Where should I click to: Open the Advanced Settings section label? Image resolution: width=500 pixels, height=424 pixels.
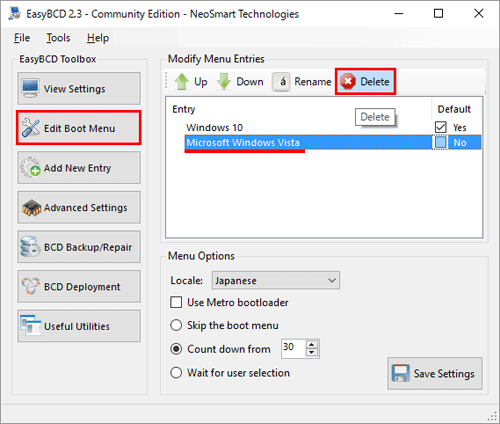point(86,208)
